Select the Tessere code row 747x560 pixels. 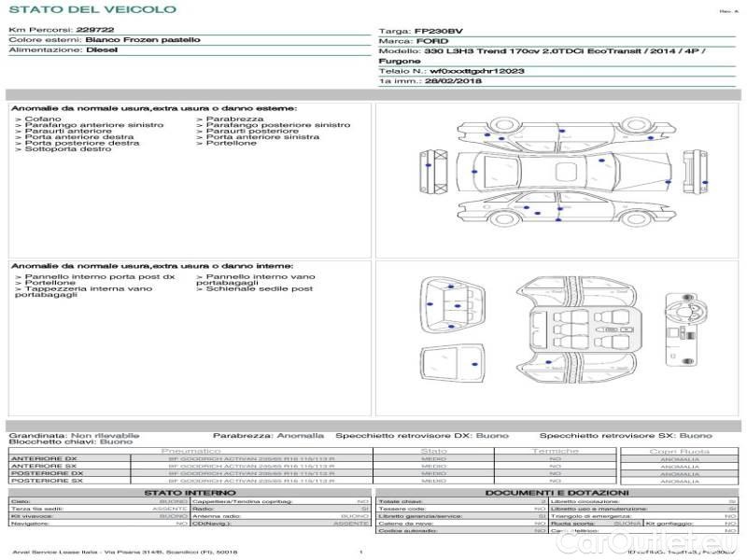coord(462,509)
